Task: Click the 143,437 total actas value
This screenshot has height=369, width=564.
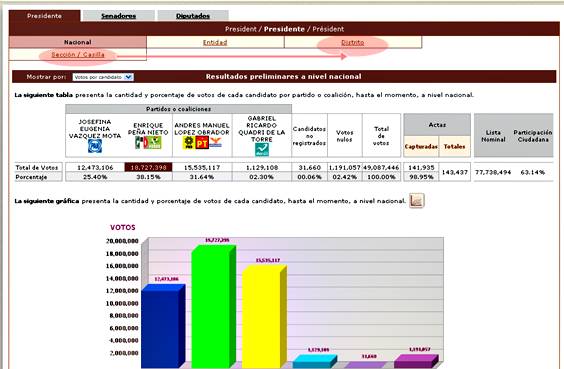Action: point(455,172)
